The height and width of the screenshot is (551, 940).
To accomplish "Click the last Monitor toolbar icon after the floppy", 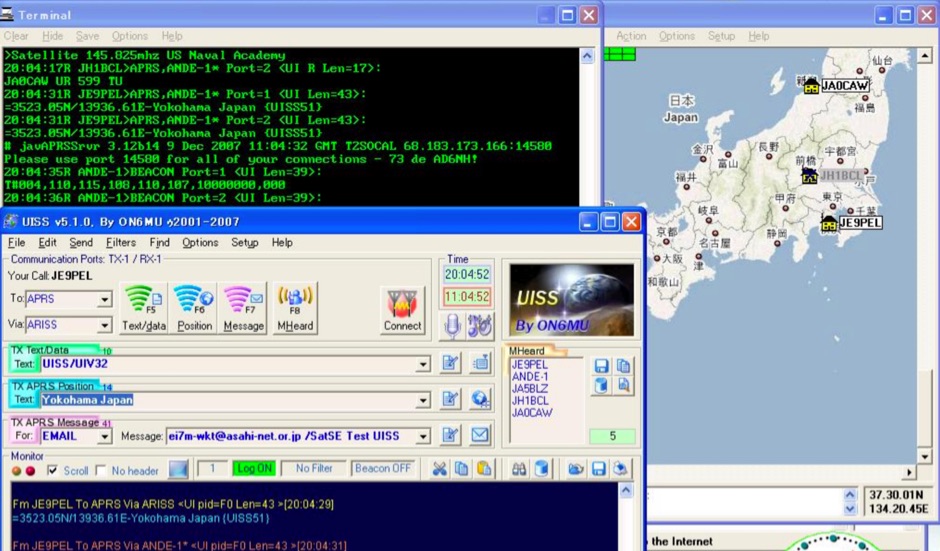I will click(620, 469).
